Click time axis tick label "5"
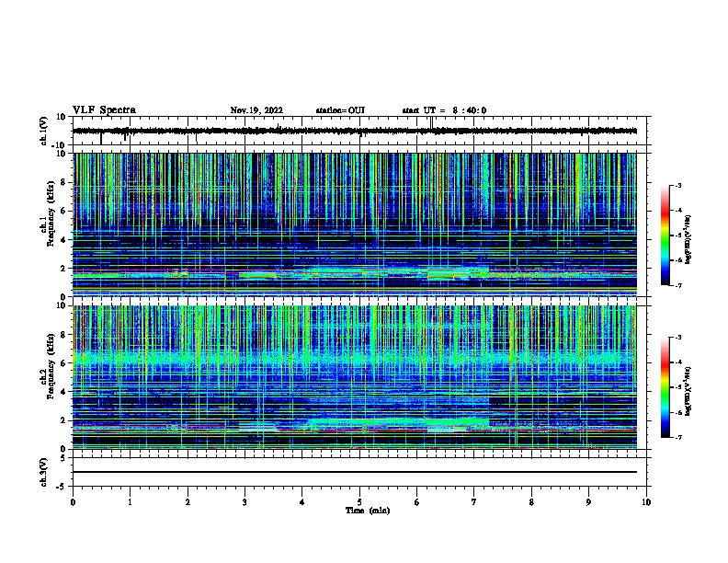Screen dimensions: 728x563 (x=359, y=502)
